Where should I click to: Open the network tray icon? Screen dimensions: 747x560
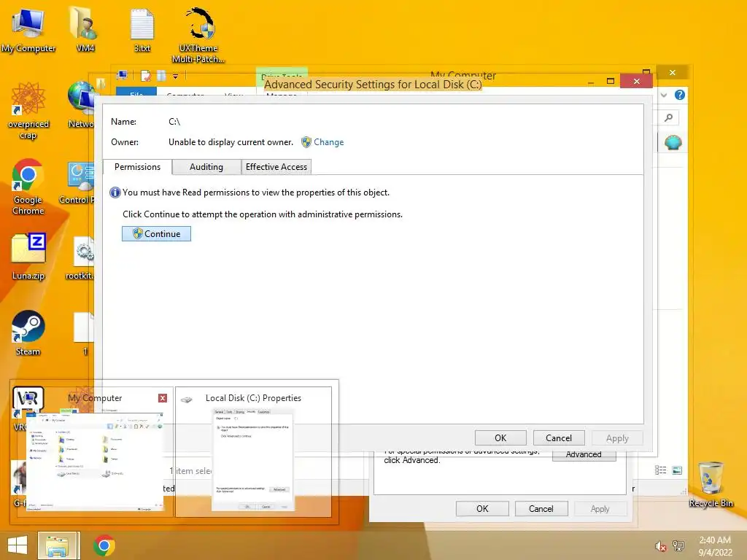coord(678,545)
